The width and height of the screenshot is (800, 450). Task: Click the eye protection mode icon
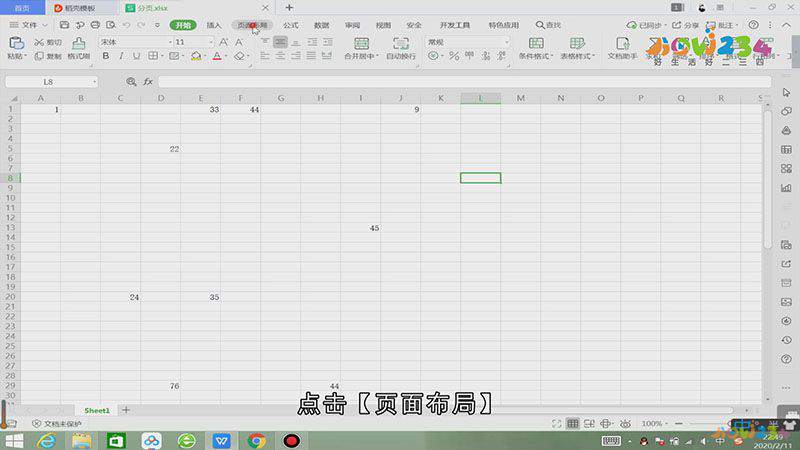point(625,423)
